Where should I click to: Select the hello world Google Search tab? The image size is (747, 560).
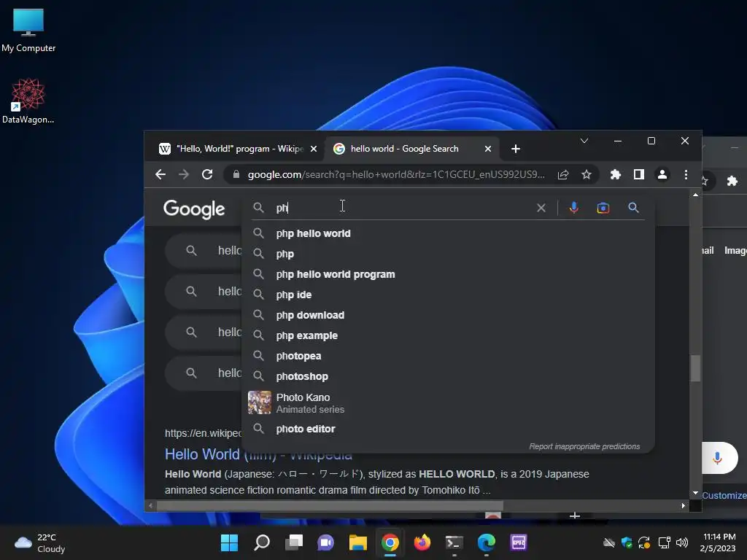412,149
